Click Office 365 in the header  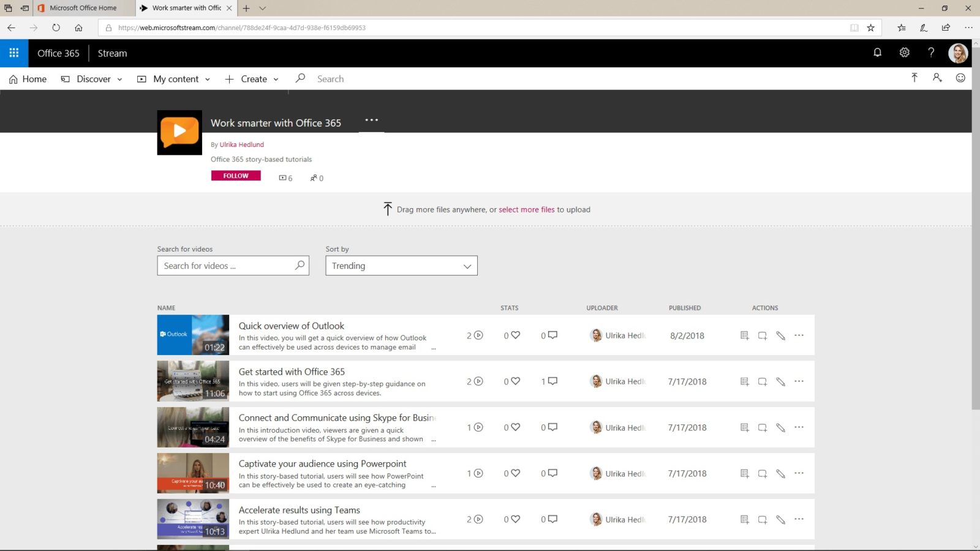tap(58, 53)
